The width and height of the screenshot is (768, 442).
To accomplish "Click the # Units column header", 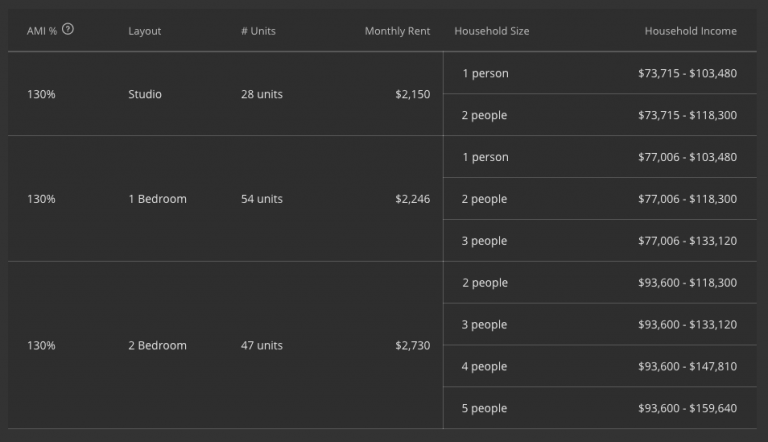I will click(x=258, y=31).
